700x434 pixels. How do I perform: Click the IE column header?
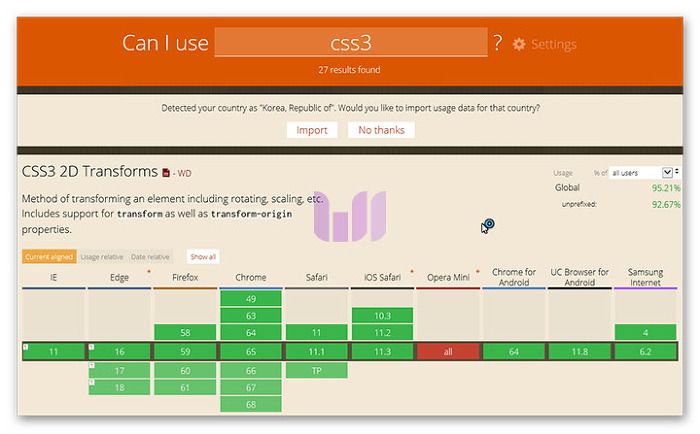[x=54, y=277]
